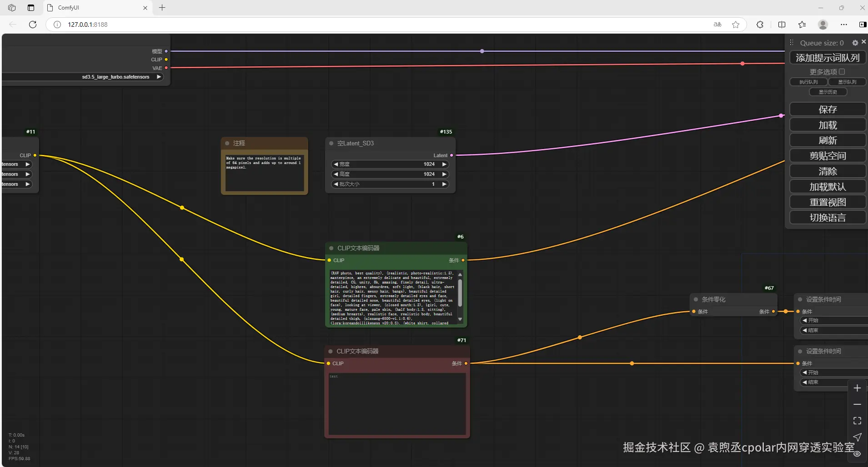Viewport: 868px width, 467px height.
Task: Click the 模型 output port
Action: click(166, 51)
